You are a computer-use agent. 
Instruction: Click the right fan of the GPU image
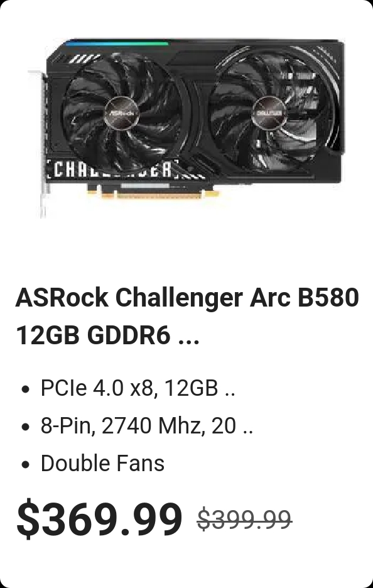270,111
